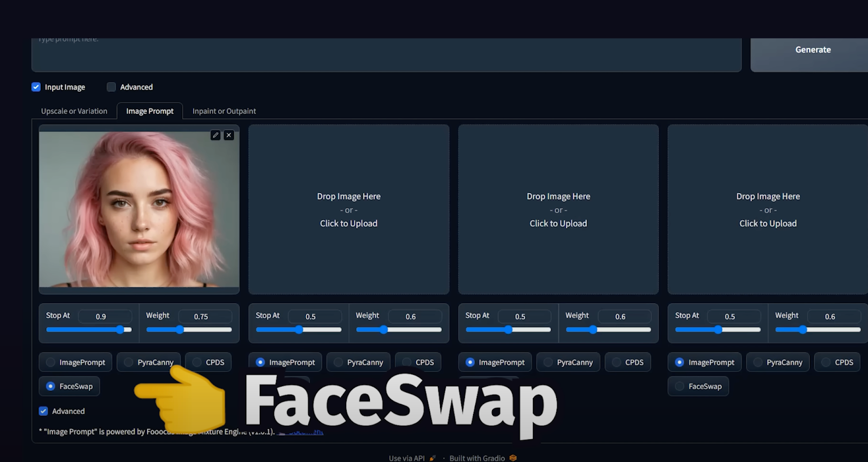Focus the prompt text box
The width and height of the screenshot is (868, 462).
point(386,54)
